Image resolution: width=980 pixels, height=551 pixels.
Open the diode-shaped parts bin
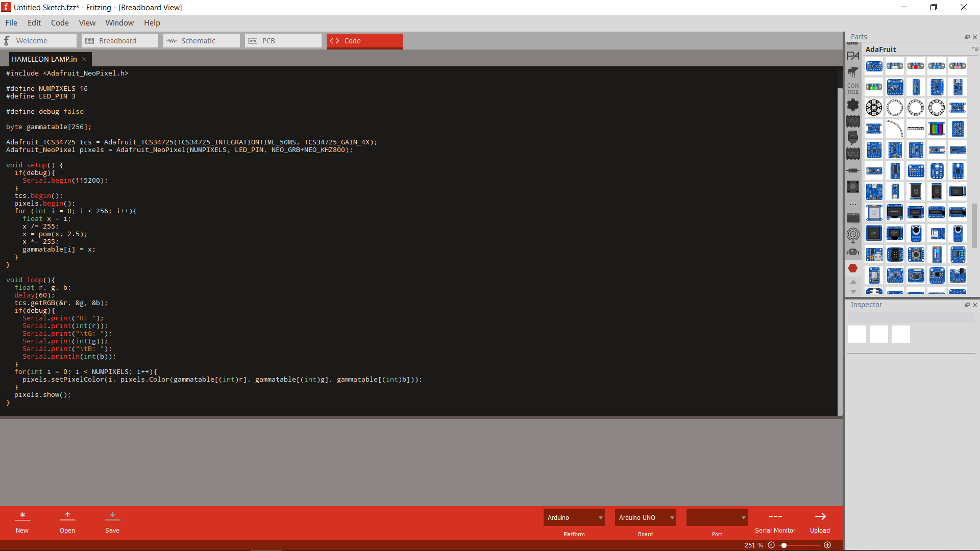853,170
